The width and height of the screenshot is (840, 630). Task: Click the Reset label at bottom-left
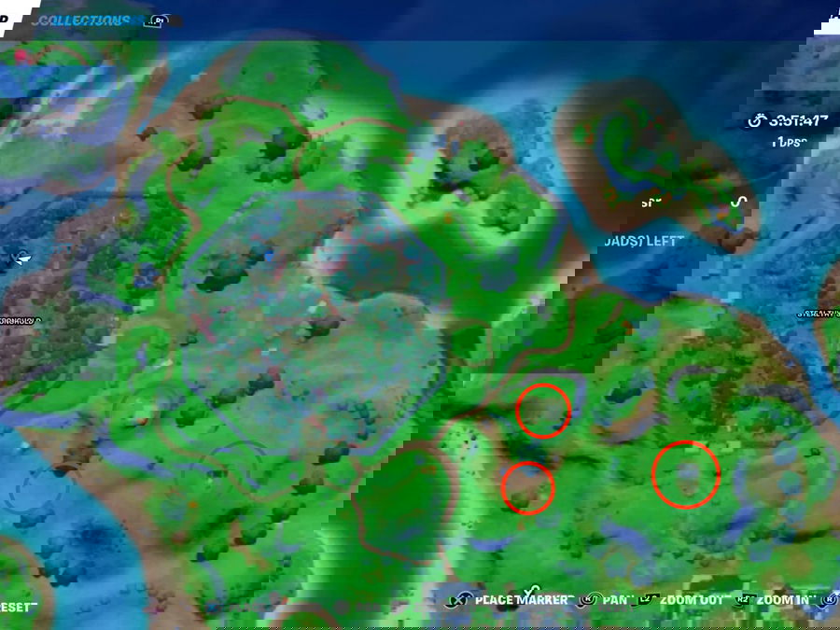(17, 607)
